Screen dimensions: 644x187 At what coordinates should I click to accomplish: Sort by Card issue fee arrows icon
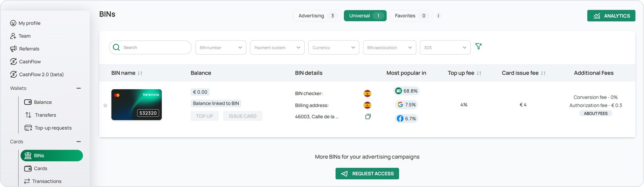543,73
